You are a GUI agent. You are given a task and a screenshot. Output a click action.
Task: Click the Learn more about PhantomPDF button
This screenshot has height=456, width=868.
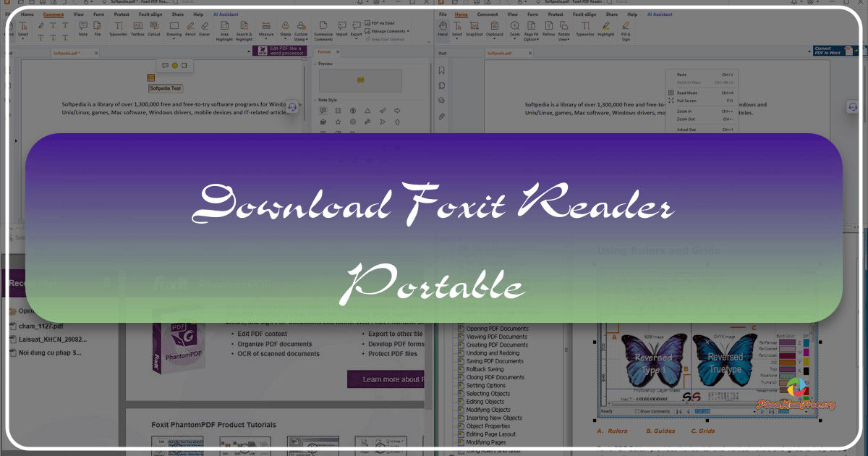click(386, 379)
